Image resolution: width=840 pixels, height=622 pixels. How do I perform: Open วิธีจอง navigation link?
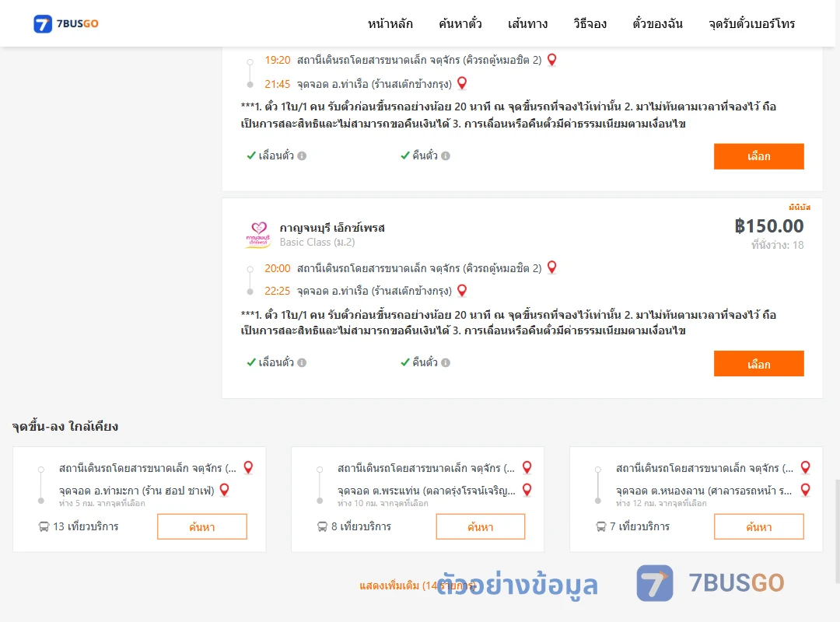(590, 24)
